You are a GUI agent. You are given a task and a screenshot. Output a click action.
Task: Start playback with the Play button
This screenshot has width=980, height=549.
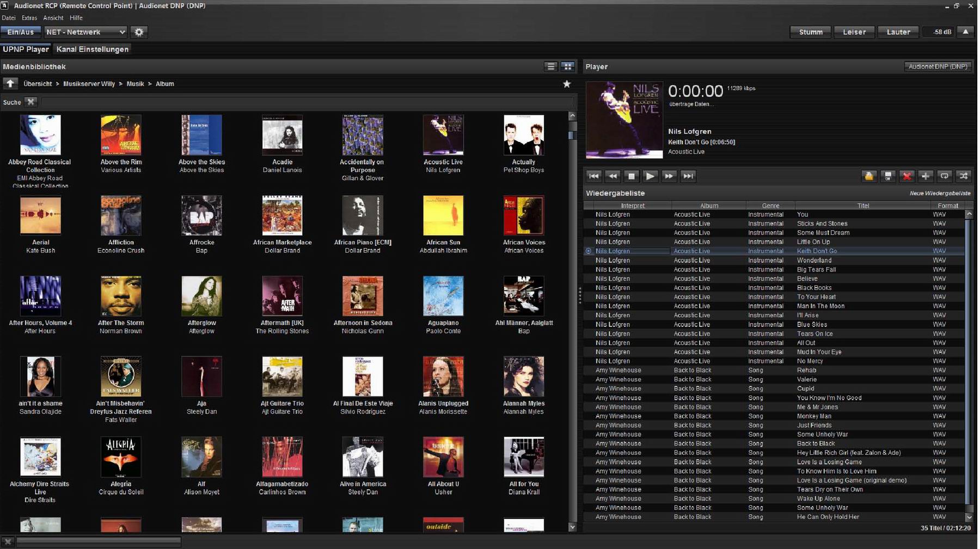650,176
